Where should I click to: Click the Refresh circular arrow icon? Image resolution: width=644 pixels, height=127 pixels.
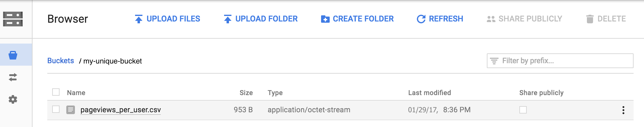tap(421, 19)
